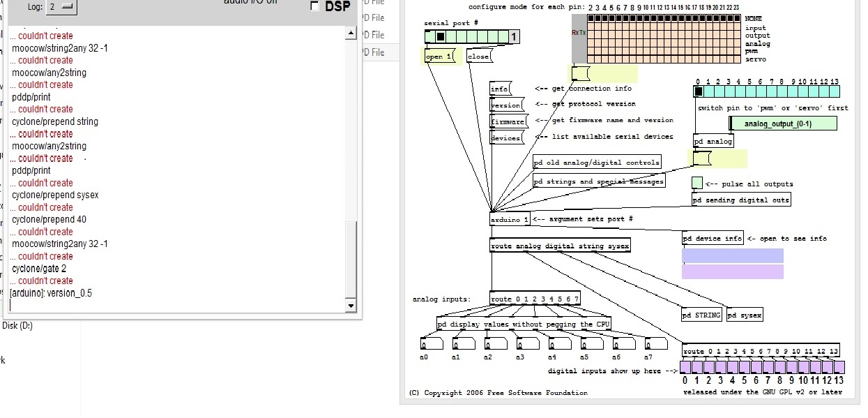
Task: Click the pulse all outputs bang
Action: coord(697,183)
